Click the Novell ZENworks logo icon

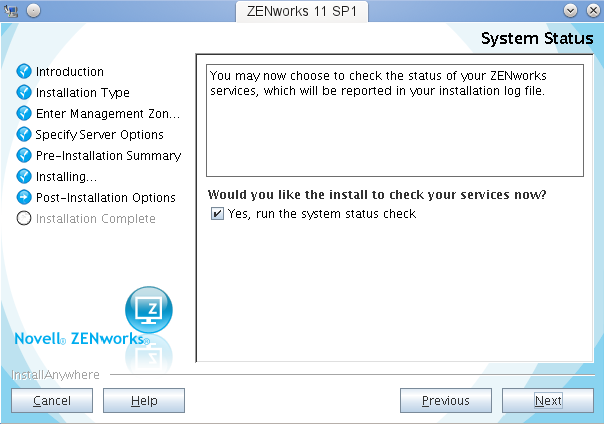pyautogui.click(x=148, y=308)
